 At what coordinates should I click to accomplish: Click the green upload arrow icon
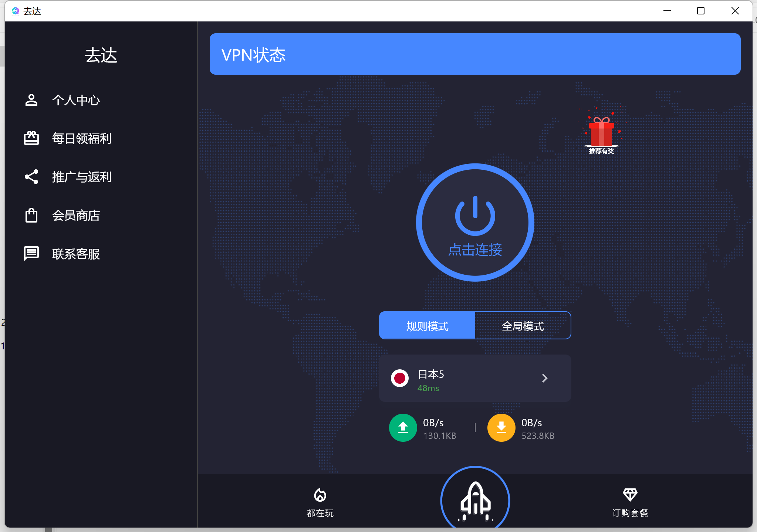[x=403, y=428]
